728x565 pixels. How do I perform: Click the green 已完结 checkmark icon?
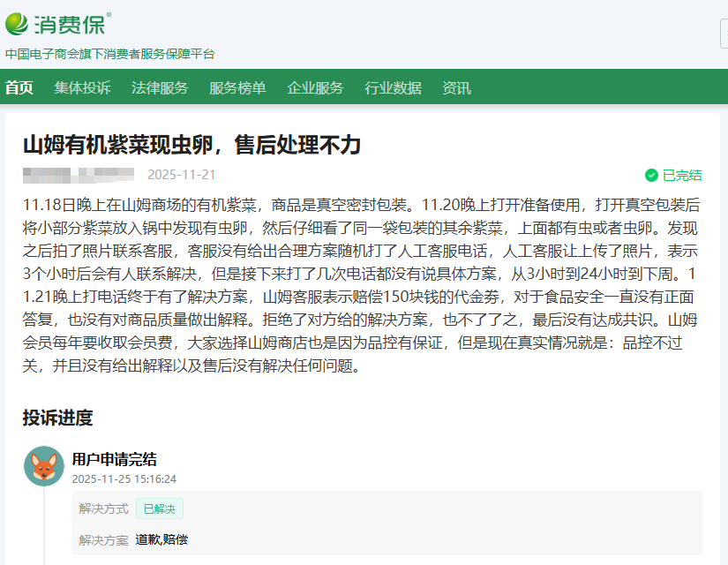click(651, 175)
